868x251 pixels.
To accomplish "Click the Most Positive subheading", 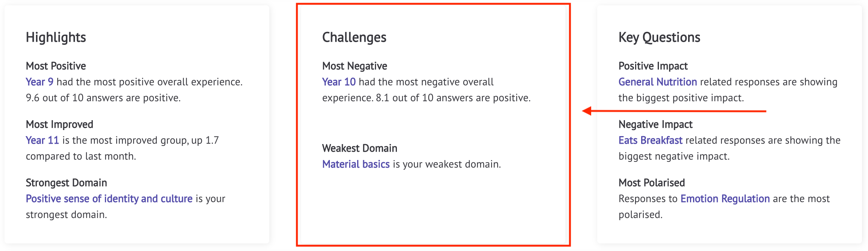I will pyautogui.click(x=56, y=66).
